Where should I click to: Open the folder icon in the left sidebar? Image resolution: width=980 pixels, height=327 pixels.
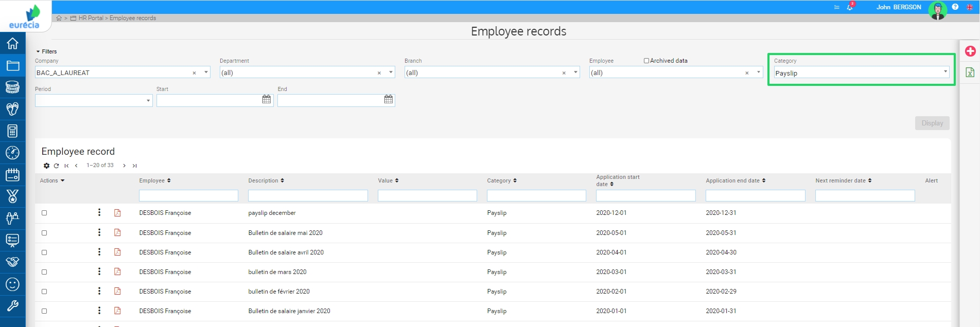[x=12, y=65]
